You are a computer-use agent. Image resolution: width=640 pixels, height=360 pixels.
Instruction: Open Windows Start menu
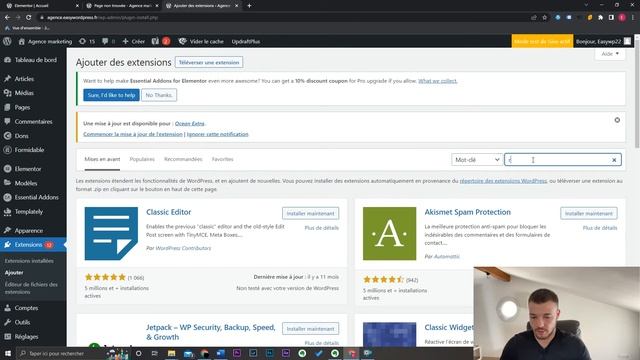[7, 353]
